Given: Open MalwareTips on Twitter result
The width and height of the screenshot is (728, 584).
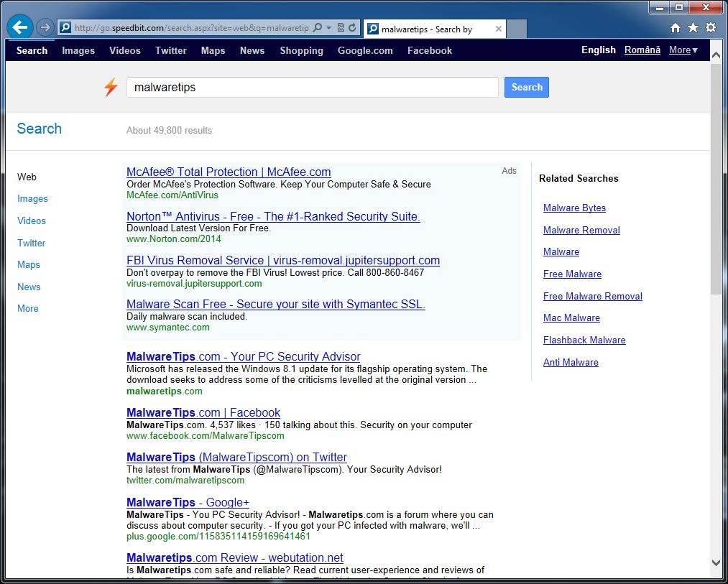Looking at the screenshot, I should [x=236, y=458].
